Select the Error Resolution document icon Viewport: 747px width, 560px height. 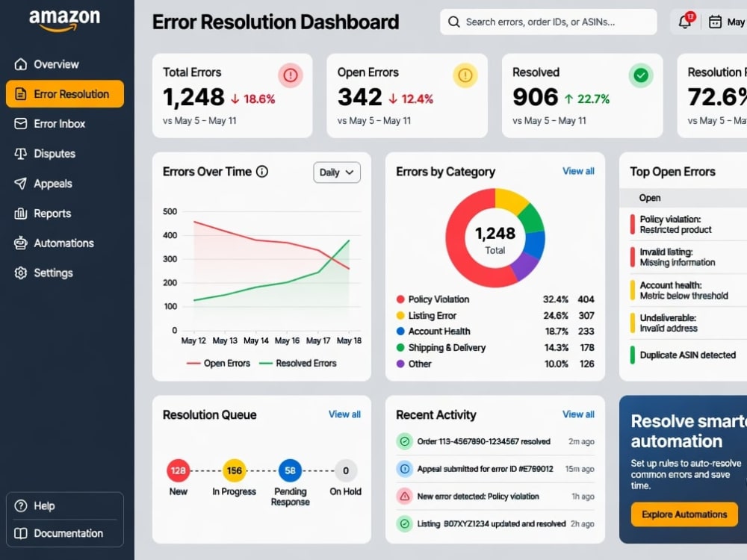20,94
